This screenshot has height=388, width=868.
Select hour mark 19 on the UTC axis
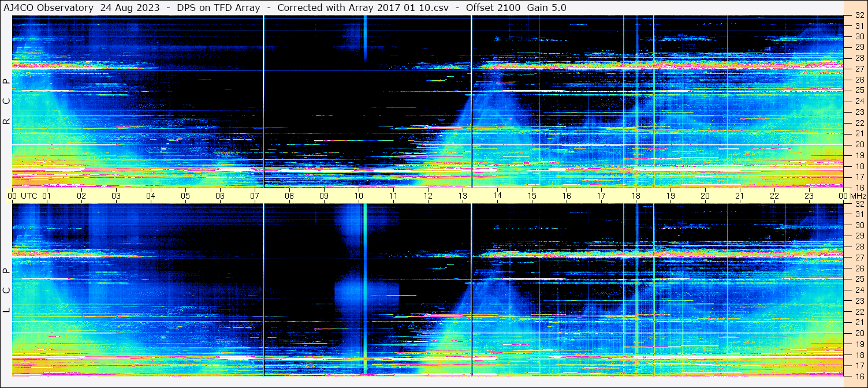[x=670, y=196]
